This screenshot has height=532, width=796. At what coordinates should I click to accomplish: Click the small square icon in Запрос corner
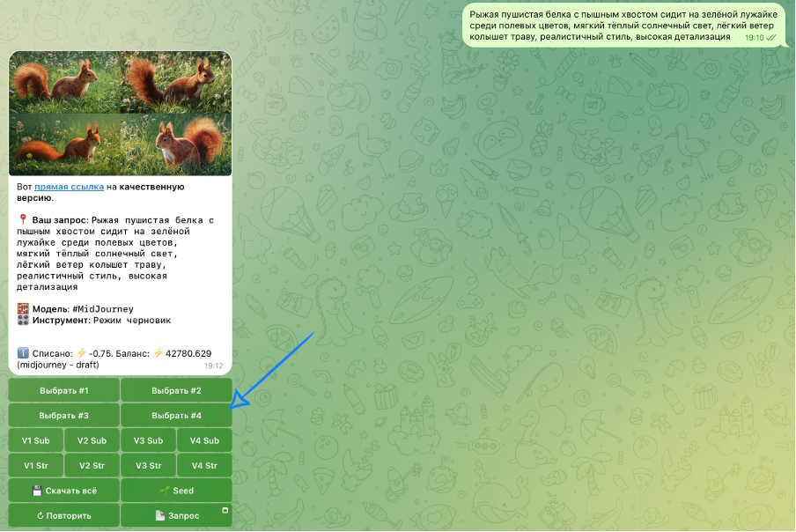coord(225,510)
